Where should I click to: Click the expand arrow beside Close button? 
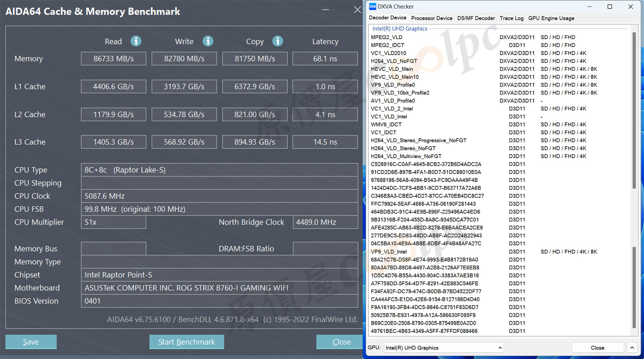[x=632, y=347]
